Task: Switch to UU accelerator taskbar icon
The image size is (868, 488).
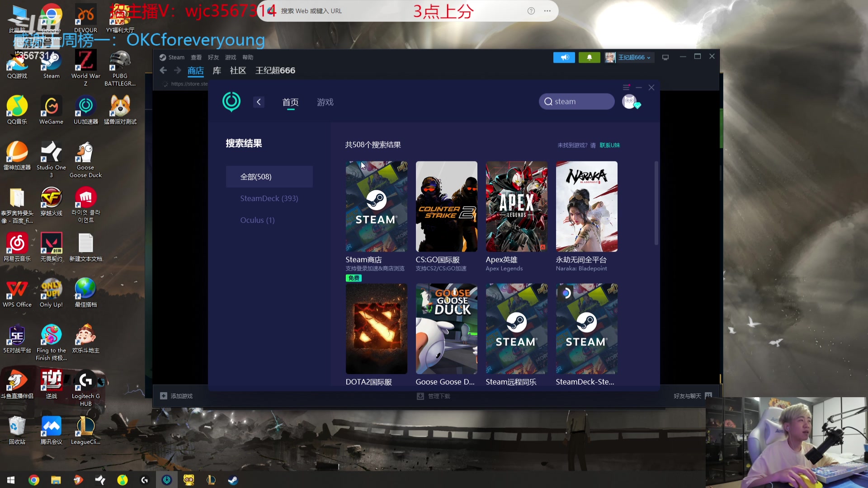Action: [167, 480]
